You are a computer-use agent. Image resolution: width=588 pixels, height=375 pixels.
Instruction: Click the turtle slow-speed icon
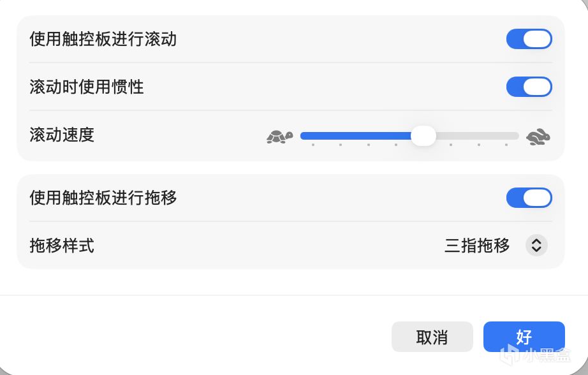(279, 136)
